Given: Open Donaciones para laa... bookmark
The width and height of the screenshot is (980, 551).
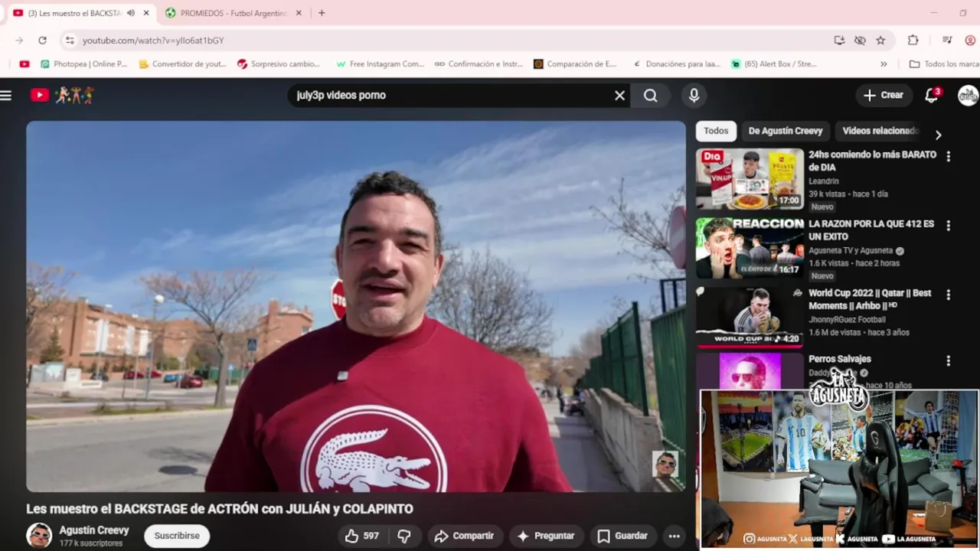Looking at the screenshot, I should click(x=676, y=64).
